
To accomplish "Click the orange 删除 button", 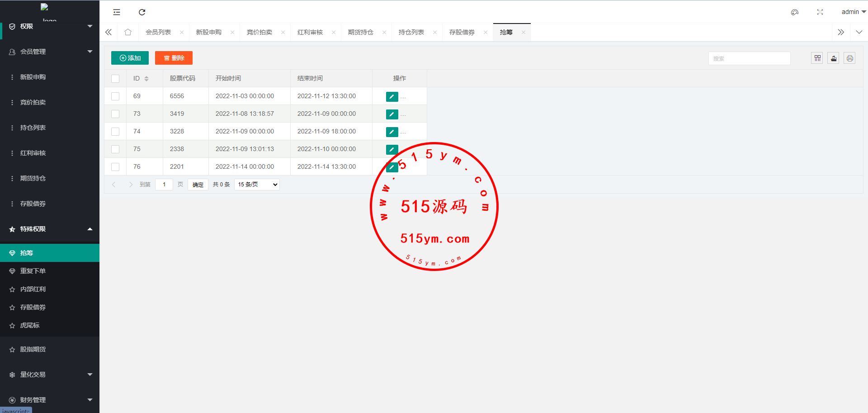I will tap(174, 58).
